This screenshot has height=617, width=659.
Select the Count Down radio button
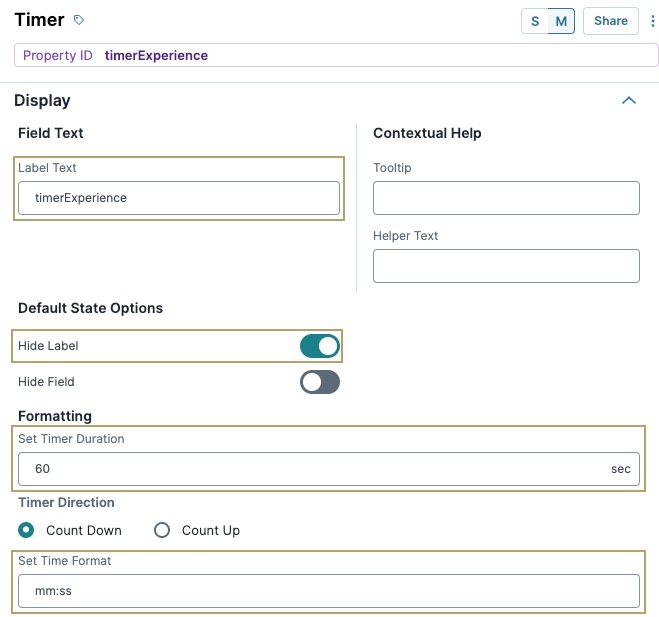click(x=26, y=530)
